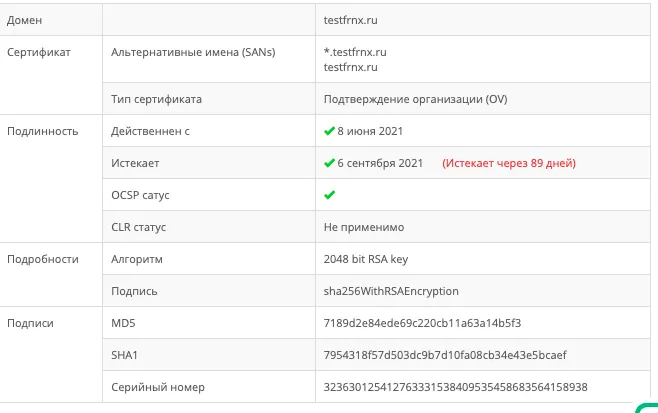Click the wildcard SAN *.testfrnx.ru
This screenshot has width=658, height=413.
pos(357,52)
